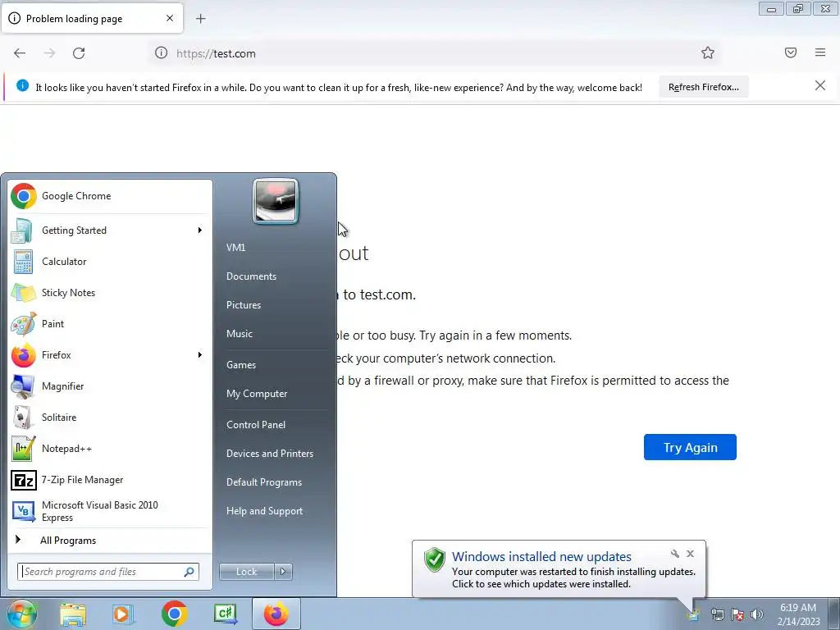Screen dimensions: 840x630
Task: Bookmark this page with star icon
Action: coord(708,52)
